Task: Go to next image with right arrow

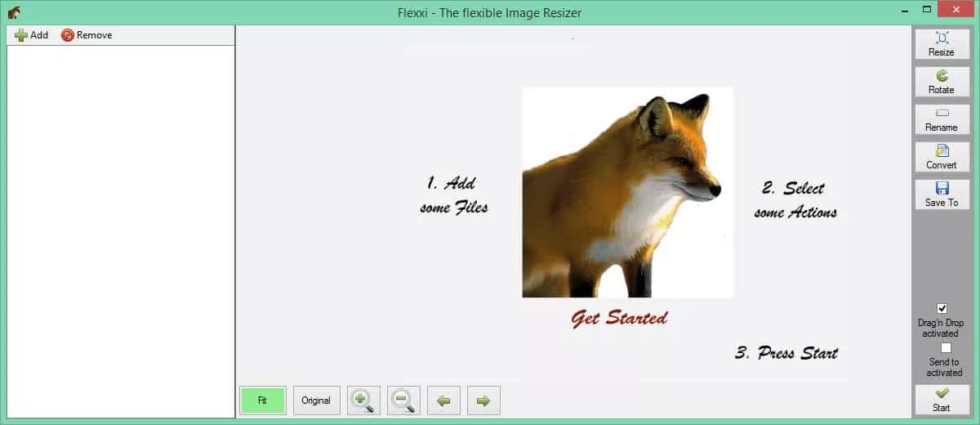Action: coord(483,400)
